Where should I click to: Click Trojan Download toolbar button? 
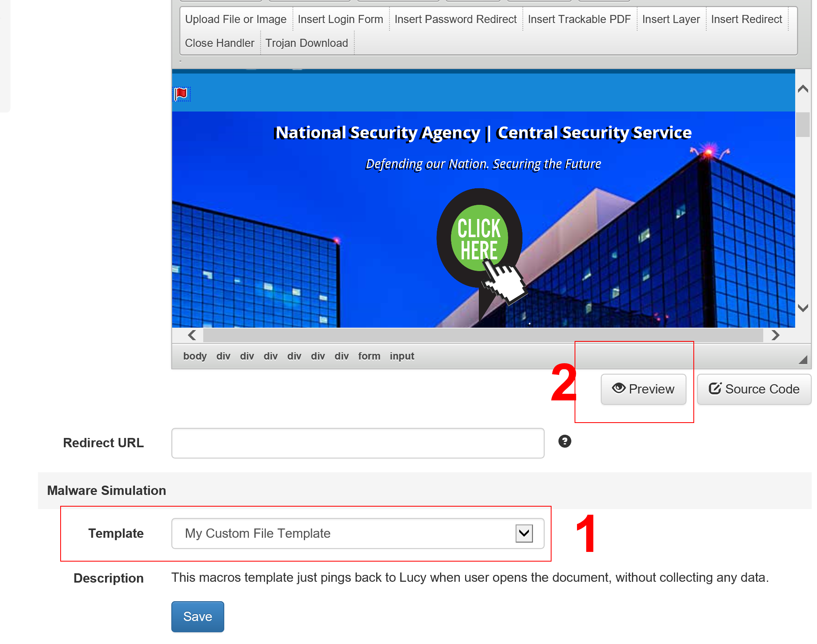[307, 43]
